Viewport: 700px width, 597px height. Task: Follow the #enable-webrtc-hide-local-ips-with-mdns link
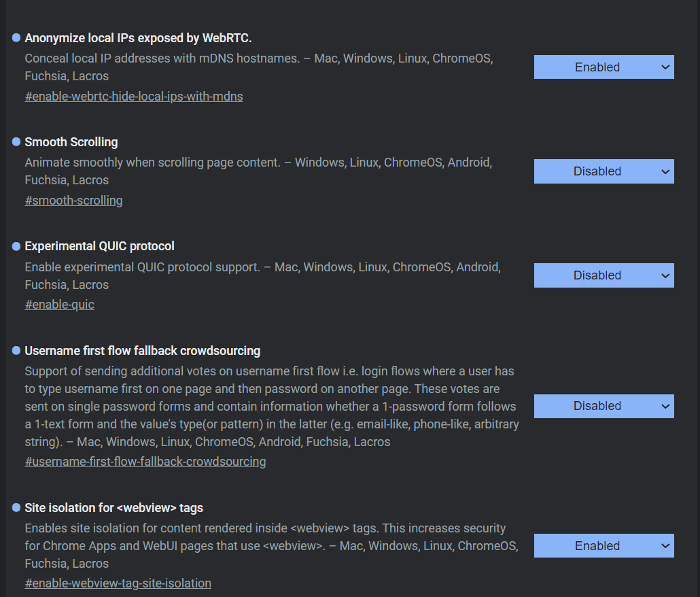134,97
